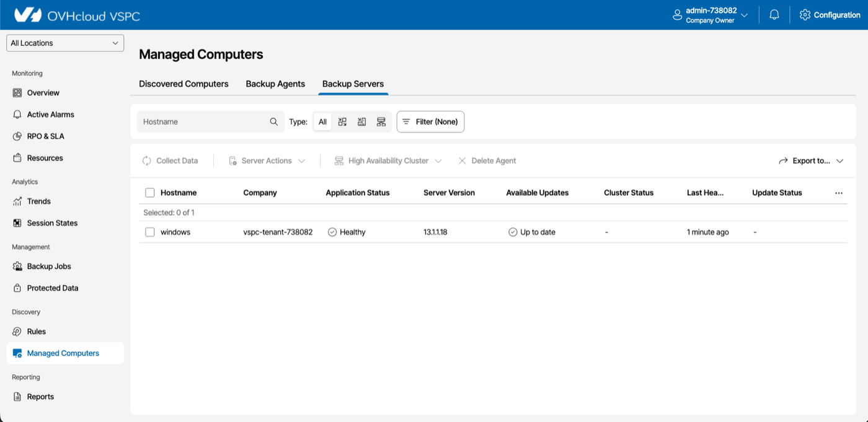868x422 pixels.
Task: Click the 1 minute ago cell
Action: point(708,232)
